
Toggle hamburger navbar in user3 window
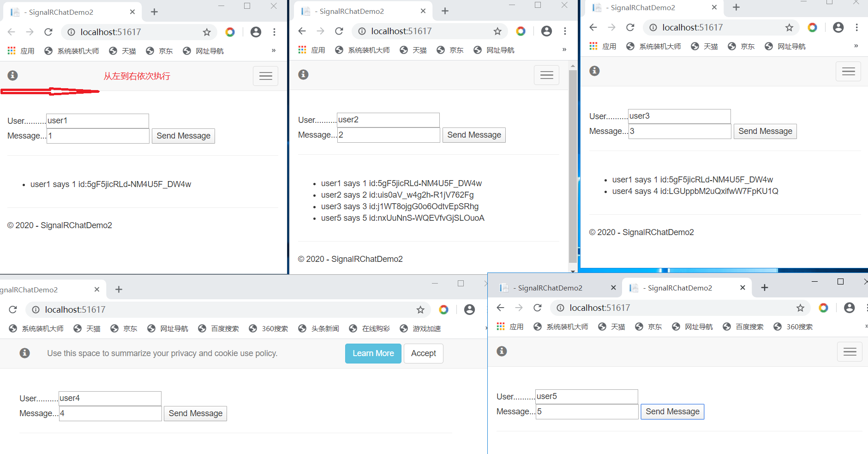point(848,71)
